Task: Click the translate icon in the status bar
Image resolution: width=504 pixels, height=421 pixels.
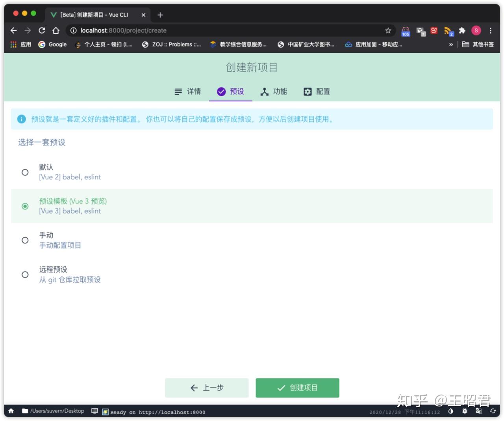Action: click(x=479, y=411)
